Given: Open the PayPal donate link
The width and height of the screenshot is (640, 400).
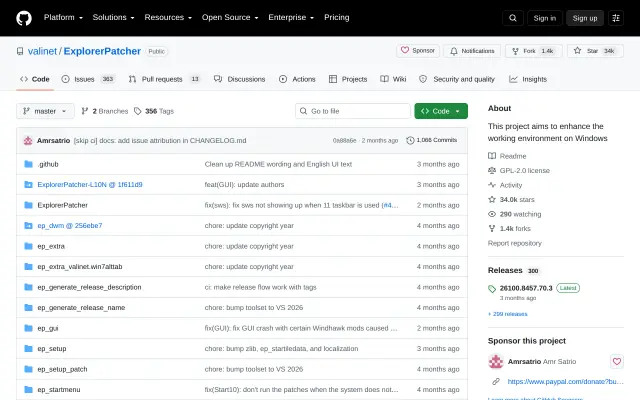Looking at the screenshot, I should coord(565,381).
